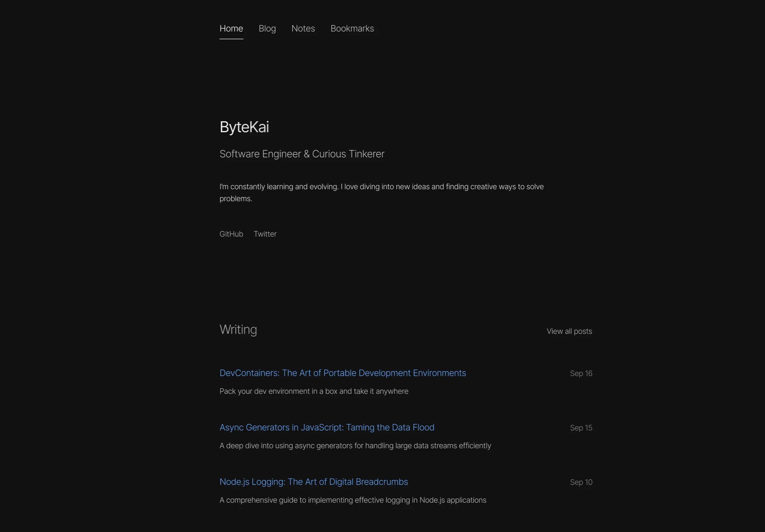This screenshot has height=532, width=765.
Task: Open the Node.js Logging digital breadcrumbs post
Action: (x=314, y=482)
